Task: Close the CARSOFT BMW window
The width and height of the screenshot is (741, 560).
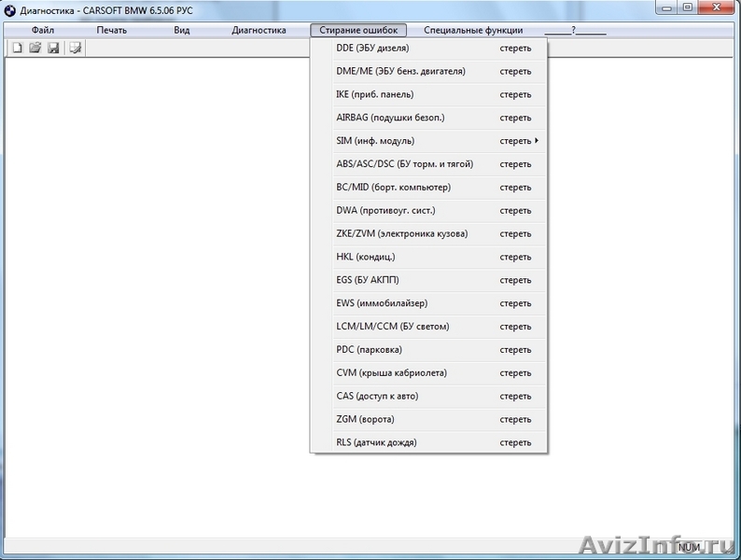Action: 717,7
